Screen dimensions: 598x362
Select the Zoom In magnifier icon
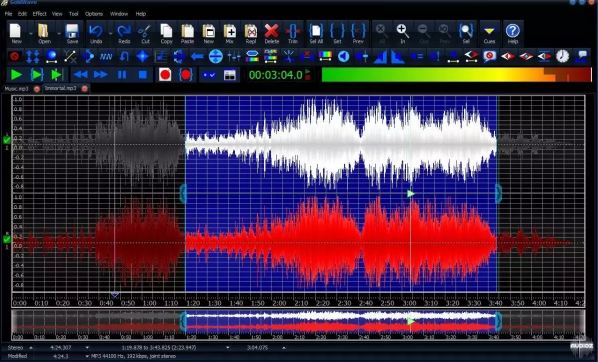403,34
